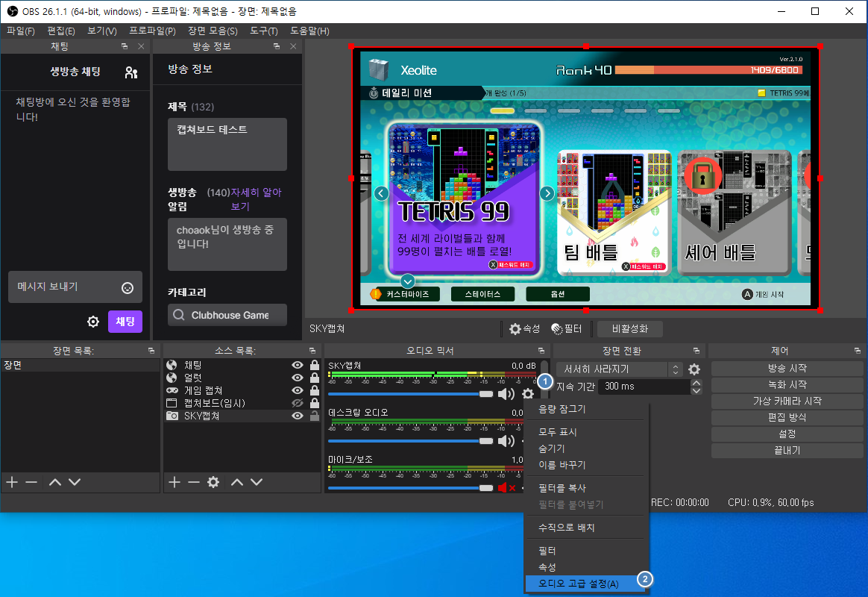
Task: Remove selected scene with minus
Action: [x=31, y=482]
